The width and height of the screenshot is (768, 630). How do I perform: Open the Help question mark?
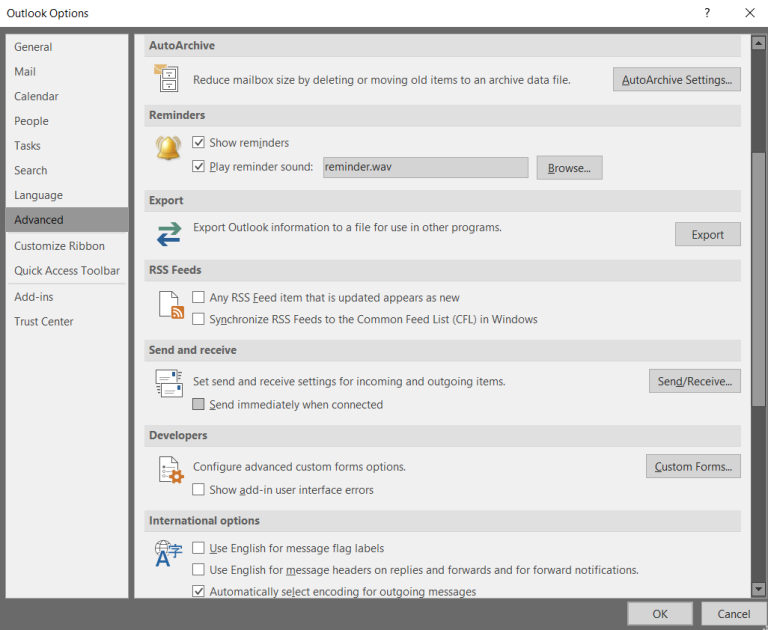click(707, 13)
